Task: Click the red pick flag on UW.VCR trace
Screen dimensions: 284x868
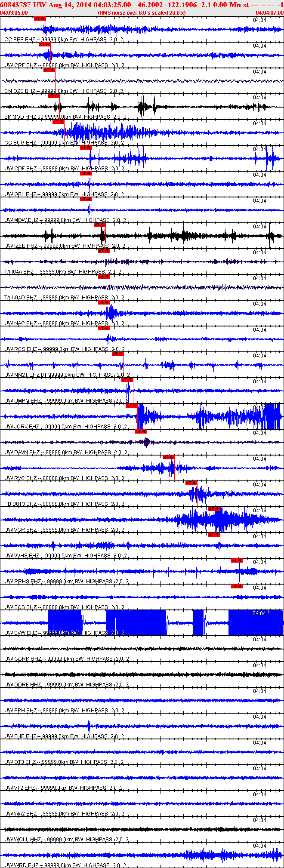Action: (x=214, y=509)
